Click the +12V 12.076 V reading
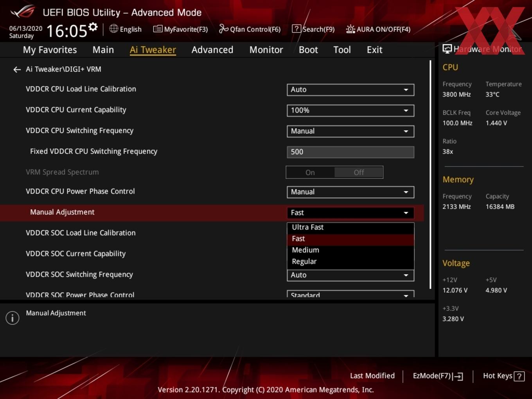Image resolution: width=532 pixels, height=399 pixels. (455, 291)
